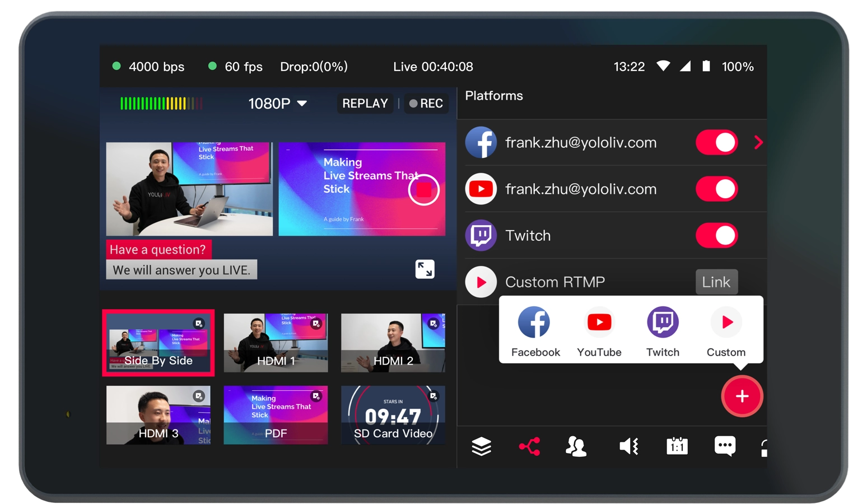
Task: Turn off streaming to Twitch
Action: coord(716,235)
